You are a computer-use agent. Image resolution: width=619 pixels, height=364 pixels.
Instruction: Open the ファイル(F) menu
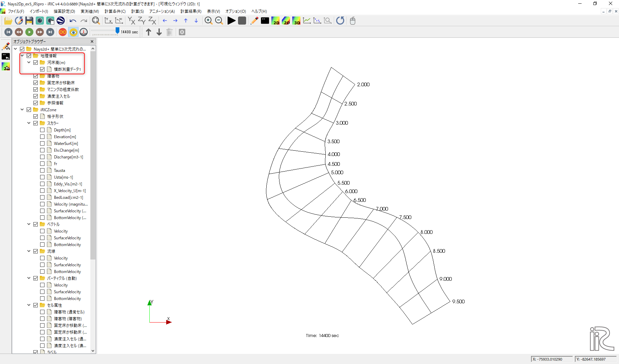coord(16,11)
